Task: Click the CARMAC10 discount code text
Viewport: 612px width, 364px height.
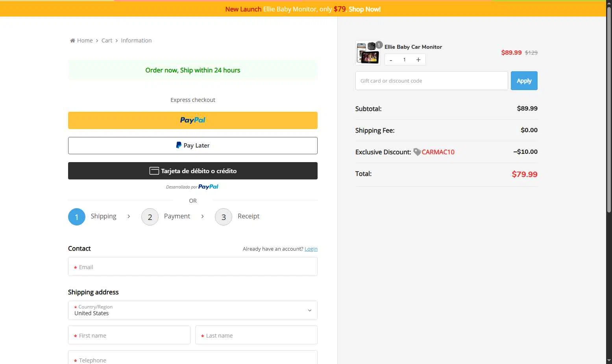Action: coord(438,152)
